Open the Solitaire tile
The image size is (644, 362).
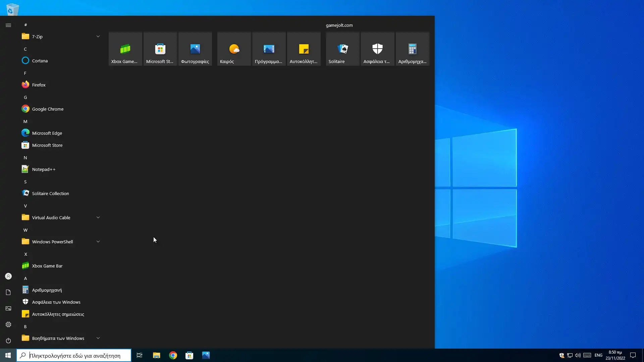[x=342, y=49]
